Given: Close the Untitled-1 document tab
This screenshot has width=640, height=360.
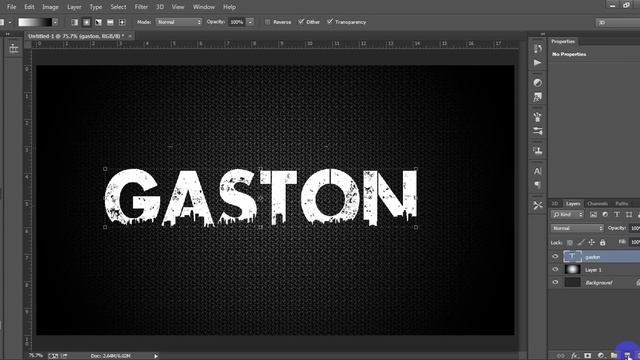Looking at the screenshot, I should 130,36.
